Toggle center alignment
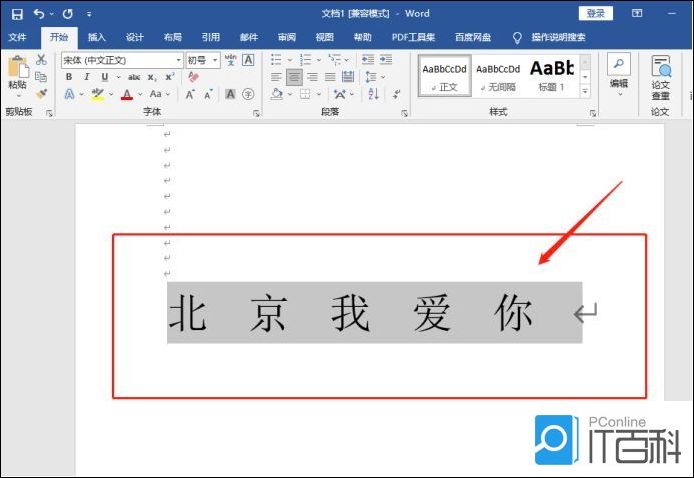 pyautogui.click(x=294, y=77)
